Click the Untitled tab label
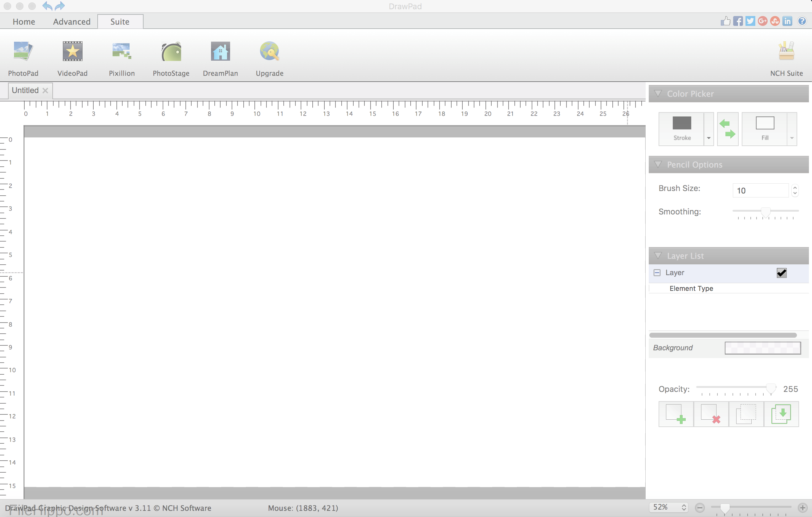Image resolution: width=812 pixels, height=517 pixels. 24,90
